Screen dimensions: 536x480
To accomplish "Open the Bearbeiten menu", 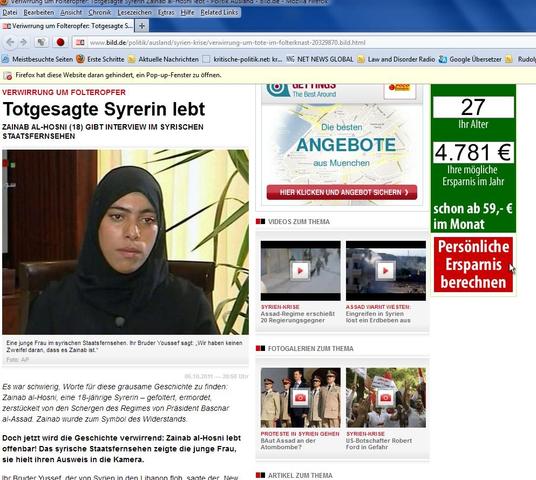I will coord(39,13).
